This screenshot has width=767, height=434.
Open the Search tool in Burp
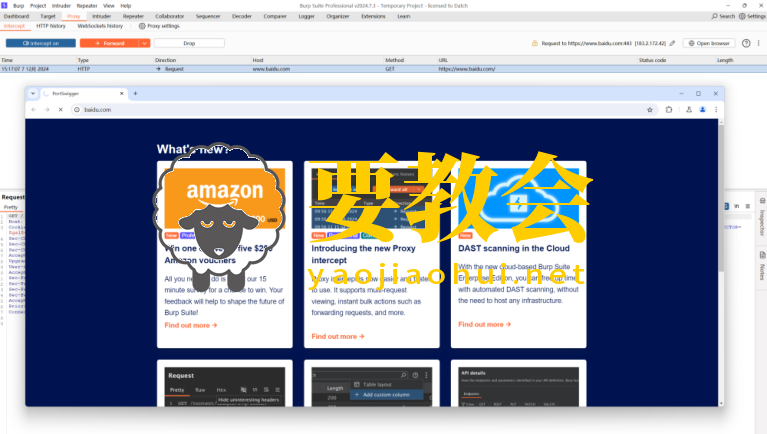(723, 16)
